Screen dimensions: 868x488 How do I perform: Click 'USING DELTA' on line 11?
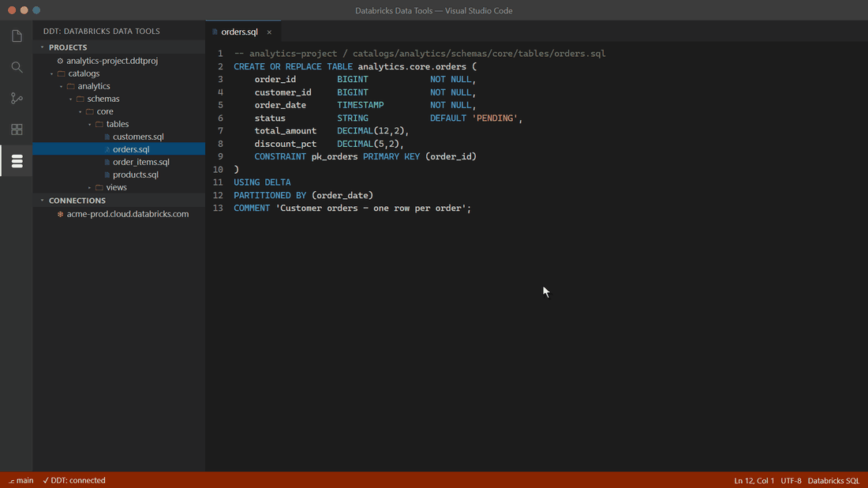(262, 182)
